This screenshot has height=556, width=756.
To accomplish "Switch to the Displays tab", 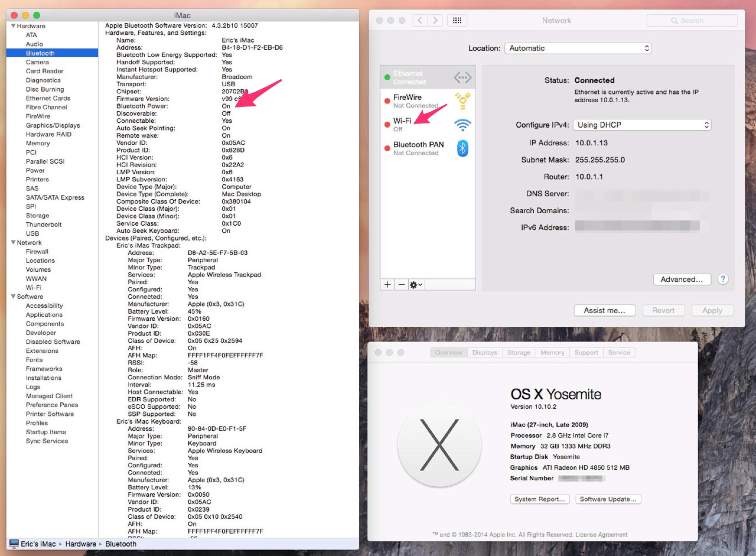I will [x=485, y=352].
